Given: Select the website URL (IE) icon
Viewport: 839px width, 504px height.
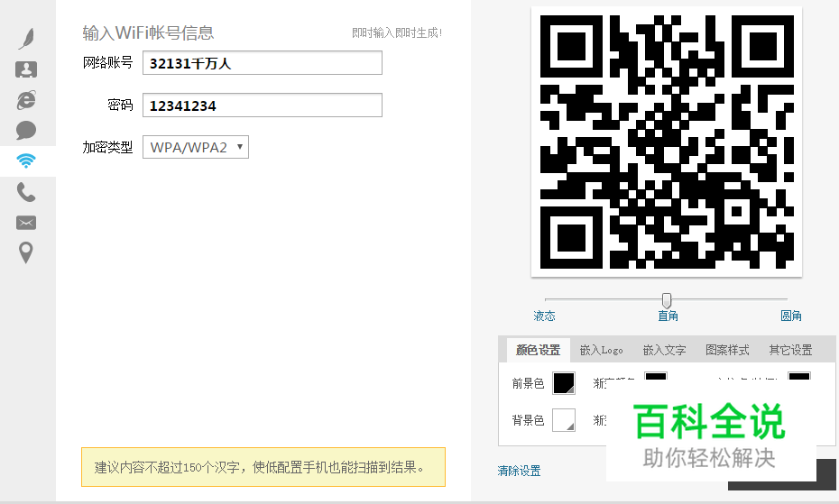Looking at the screenshot, I should [26, 100].
